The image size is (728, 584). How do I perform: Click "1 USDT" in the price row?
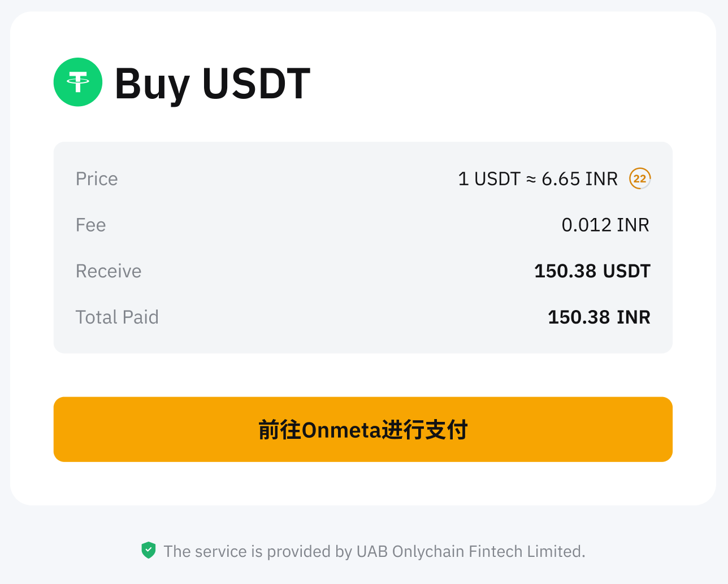tap(489, 179)
